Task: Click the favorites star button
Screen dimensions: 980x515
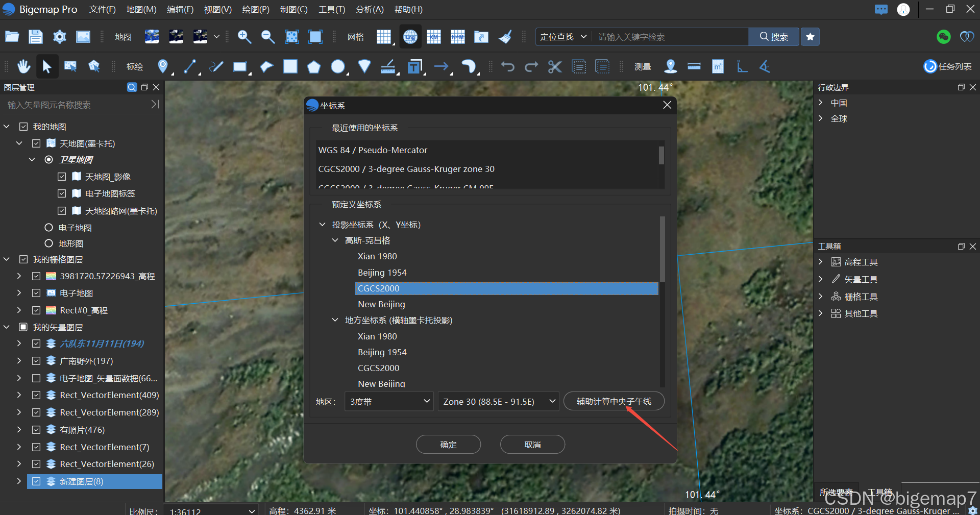Action: click(810, 37)
